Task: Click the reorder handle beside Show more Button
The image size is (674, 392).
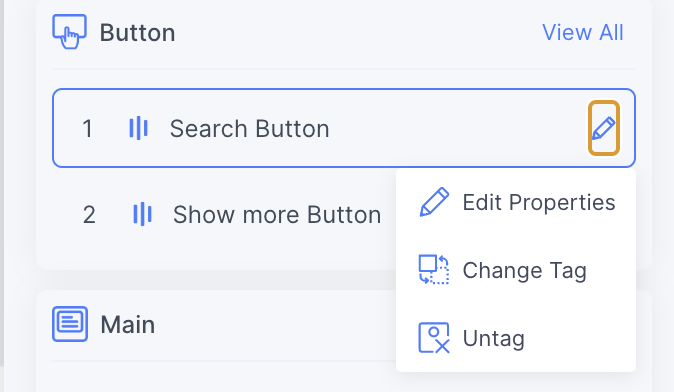Action: coord(142,214)
